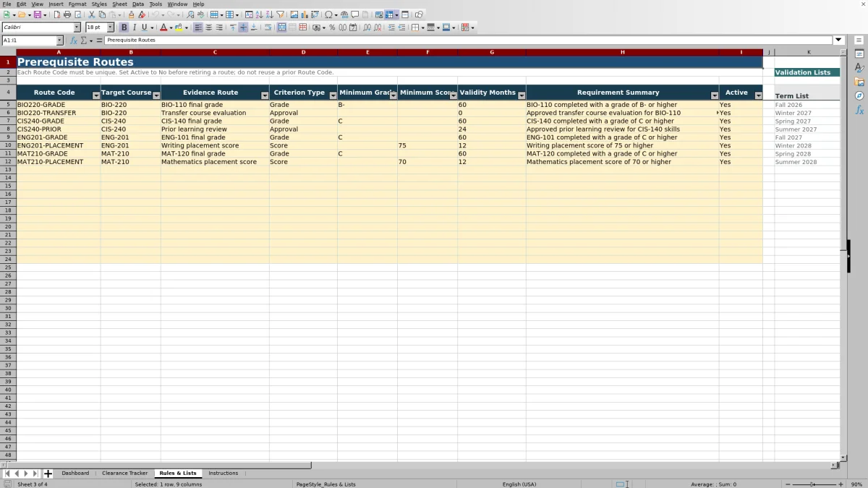Adjust the zoom slider in status bar
868x488 pixels.
[812, 484]
